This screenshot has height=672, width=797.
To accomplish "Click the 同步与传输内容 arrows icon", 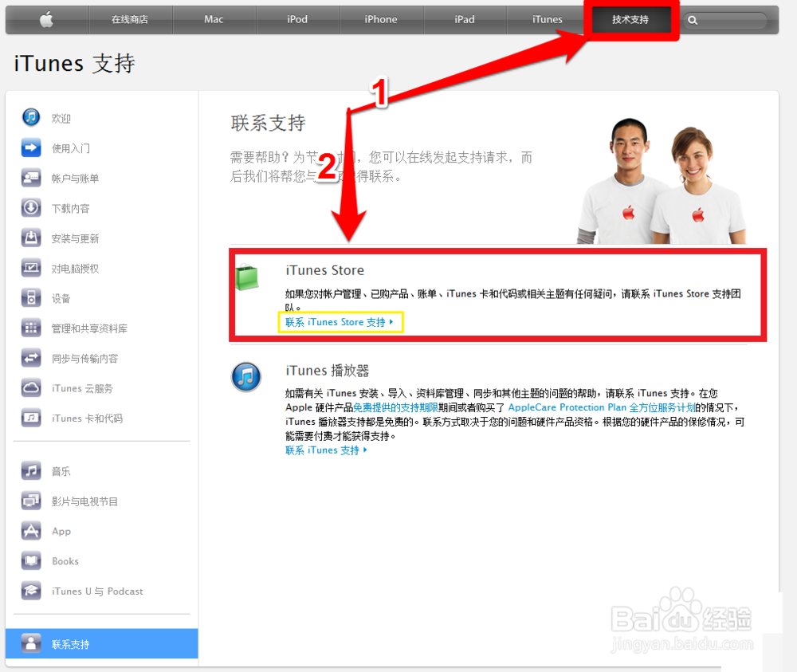I will click(x=31, y=358).
